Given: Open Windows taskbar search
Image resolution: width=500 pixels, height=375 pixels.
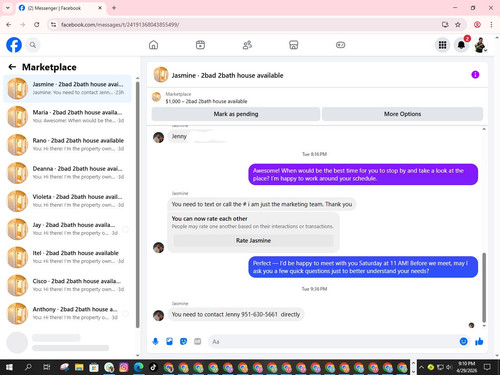Looking at the screenshot, I should [28, 367].
